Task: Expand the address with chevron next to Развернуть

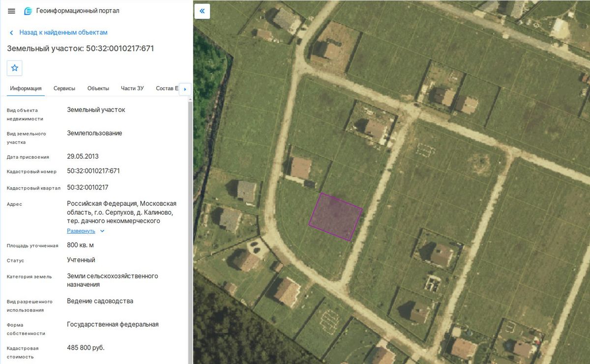Action: [102, 231]
